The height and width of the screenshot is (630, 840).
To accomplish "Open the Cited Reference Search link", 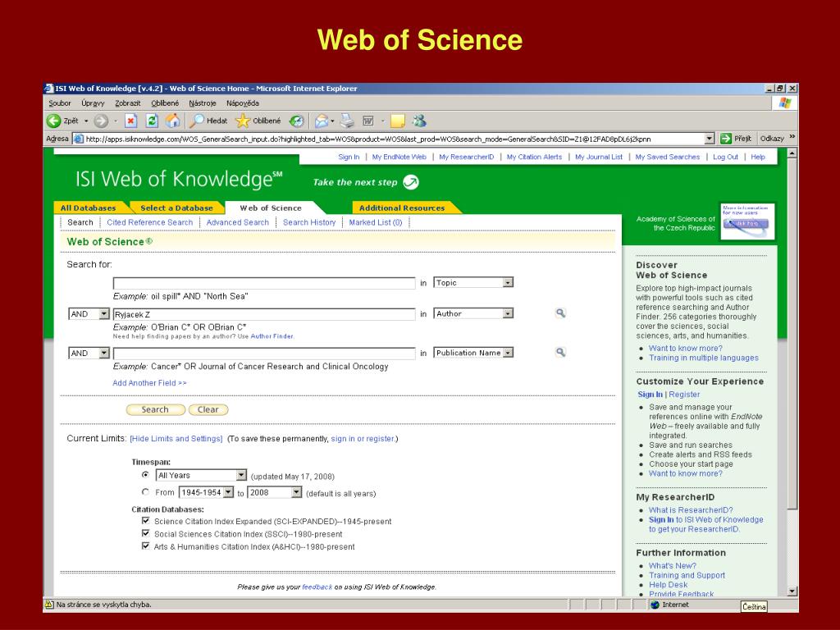I will [149, 222].
